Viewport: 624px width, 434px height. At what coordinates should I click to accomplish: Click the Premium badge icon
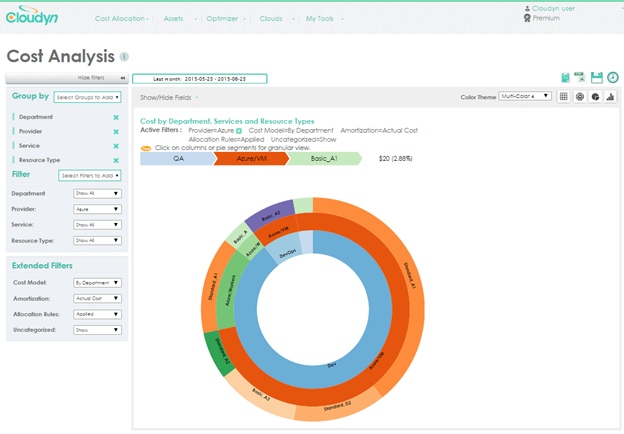coord(527,18)
